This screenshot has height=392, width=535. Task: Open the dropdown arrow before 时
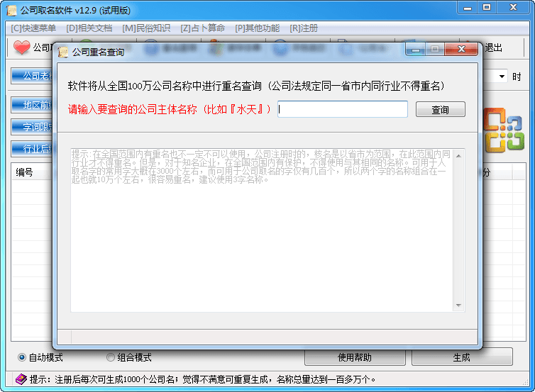click(502, 77)
